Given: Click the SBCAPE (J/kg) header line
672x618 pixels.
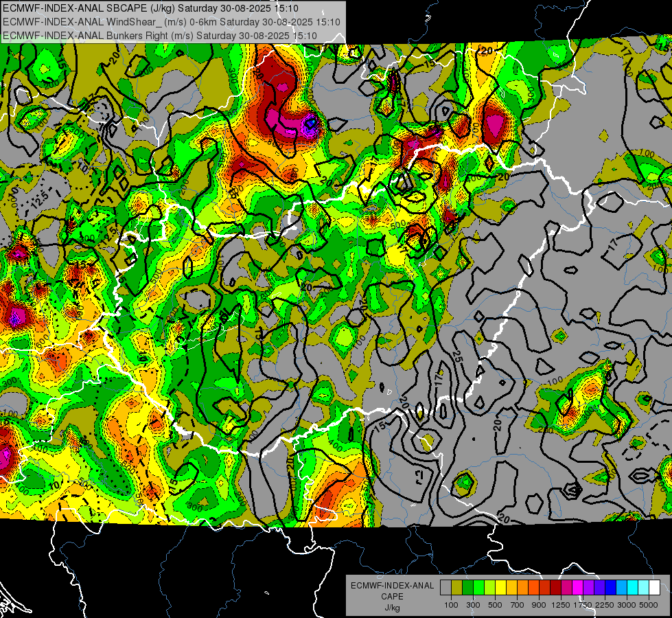Looking at the screenshot, I should (x=150, y=8).
